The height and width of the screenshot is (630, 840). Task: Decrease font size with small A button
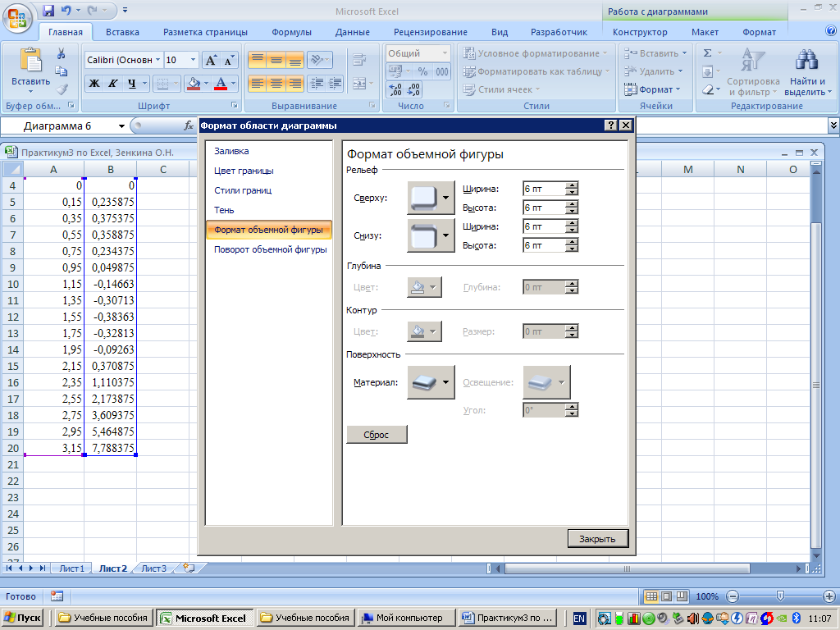point(229,60)
